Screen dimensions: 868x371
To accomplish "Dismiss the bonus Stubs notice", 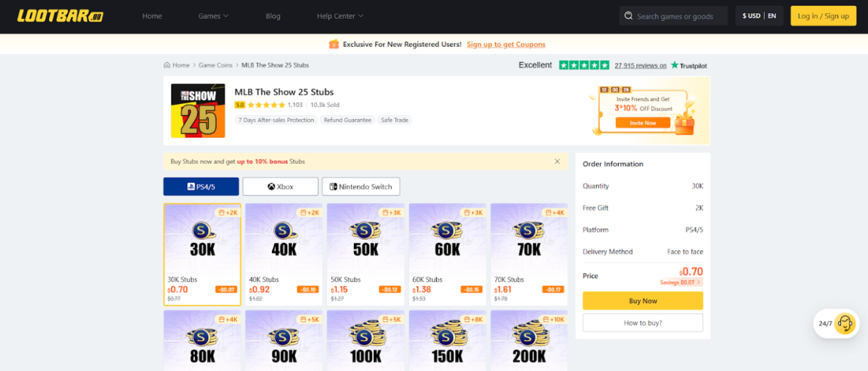I will click(557, 161).
